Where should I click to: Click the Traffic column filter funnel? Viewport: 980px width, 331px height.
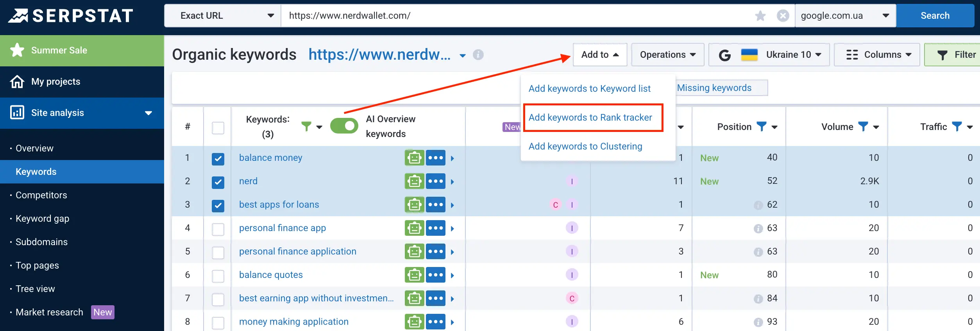pos(957,126)
